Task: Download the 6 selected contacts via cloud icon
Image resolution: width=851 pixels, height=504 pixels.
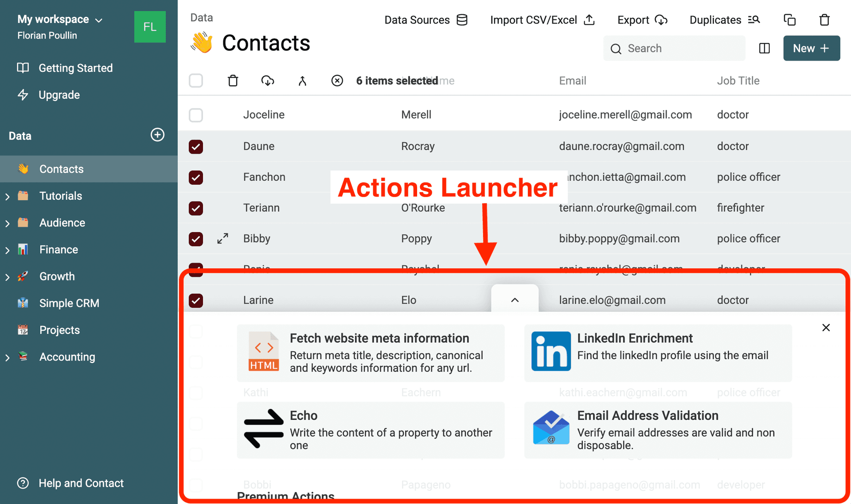Action: coord(267,81)
